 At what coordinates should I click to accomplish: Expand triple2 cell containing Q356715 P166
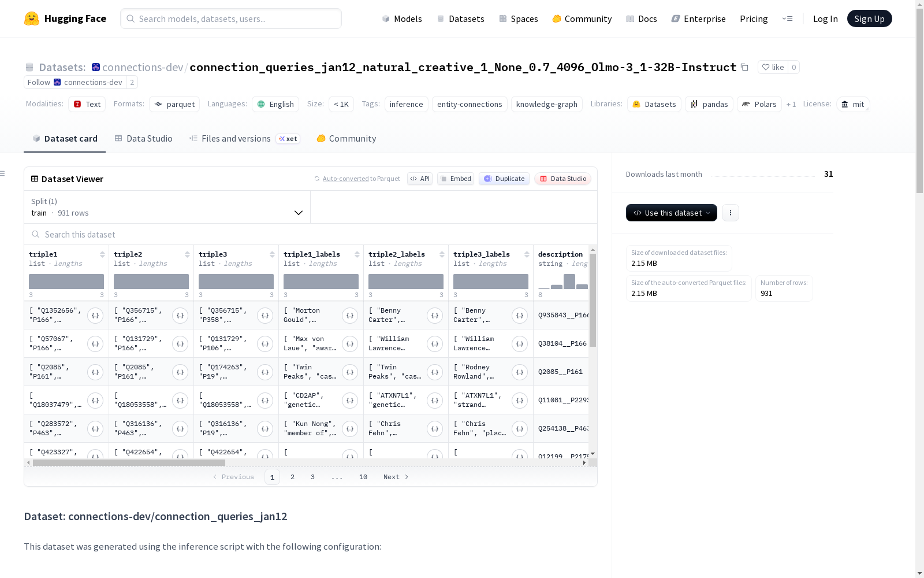click(x=180, y=316)
